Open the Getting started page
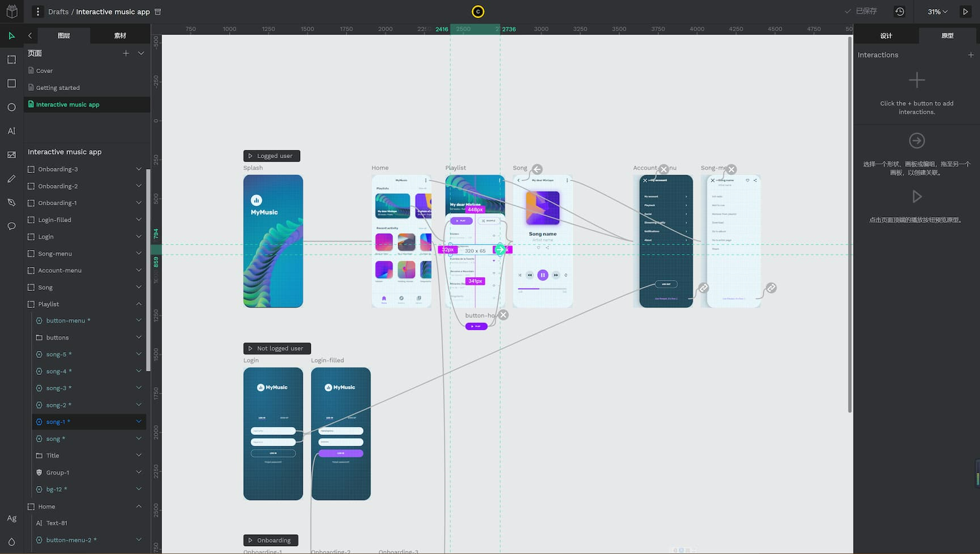The image size is (980, 554). coord(58,88)
